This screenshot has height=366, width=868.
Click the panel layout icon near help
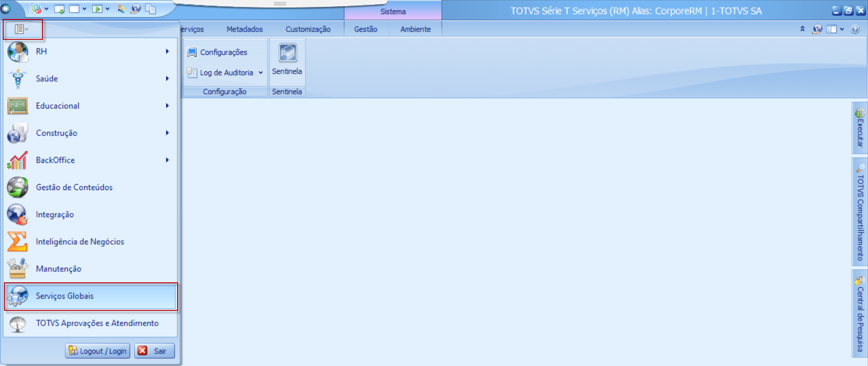coord(832,29)
